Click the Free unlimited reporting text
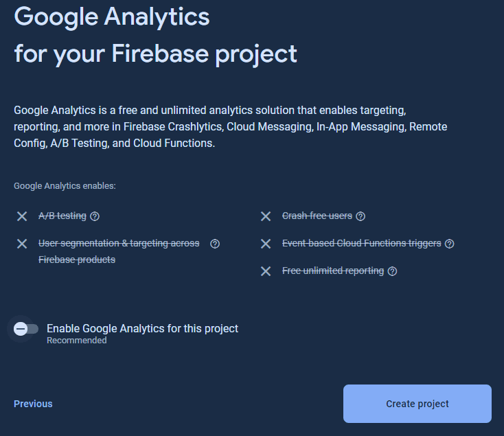This screenshot has width=504, height=436. point(333,271)
